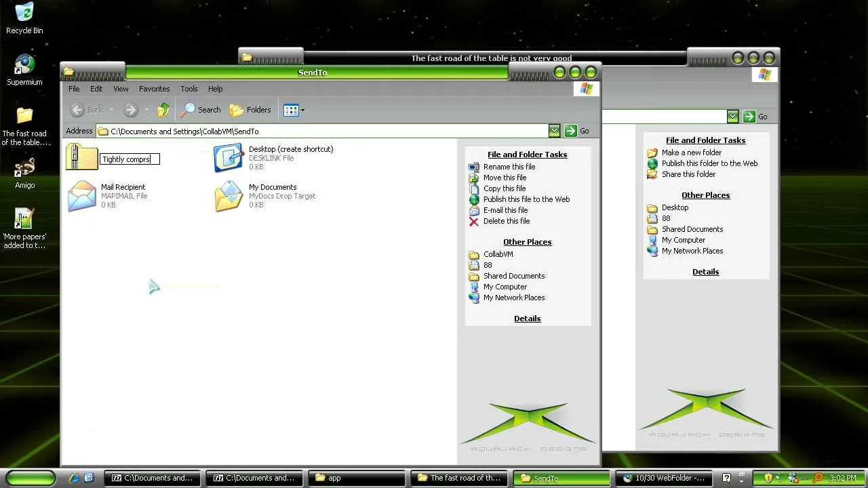Expand address dropdown in back window

(732, 117)
